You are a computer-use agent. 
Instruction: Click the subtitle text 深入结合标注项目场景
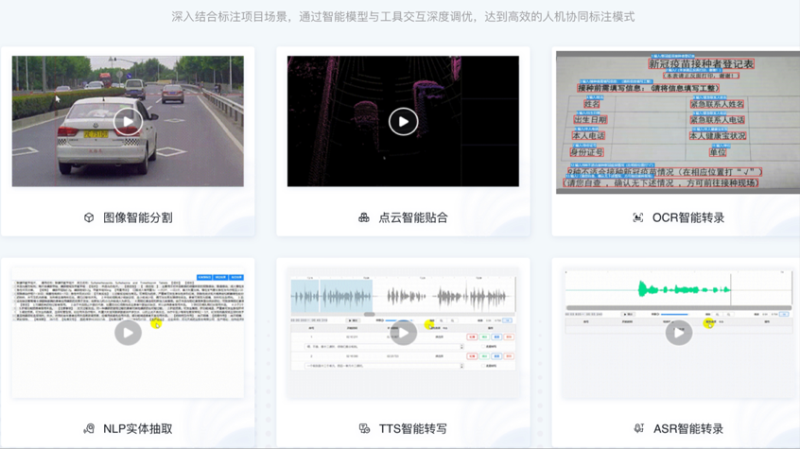[231, 17]
